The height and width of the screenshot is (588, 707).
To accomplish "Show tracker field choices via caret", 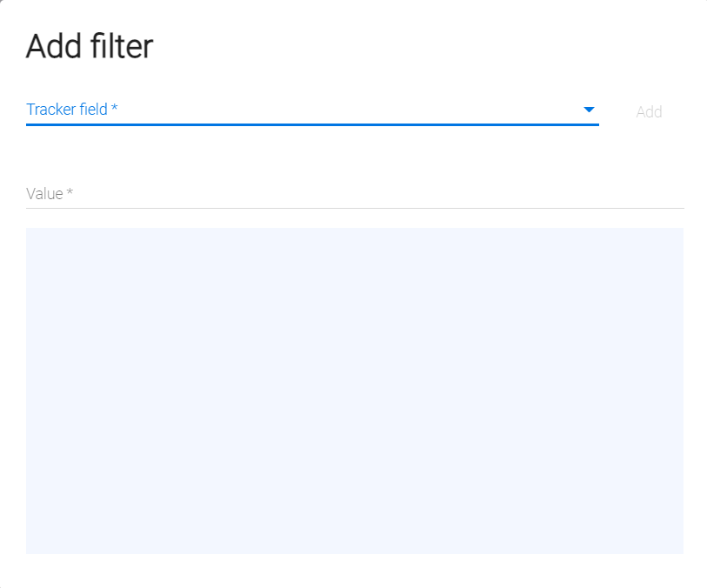I will pyautogui.click(x=589, y=110).
